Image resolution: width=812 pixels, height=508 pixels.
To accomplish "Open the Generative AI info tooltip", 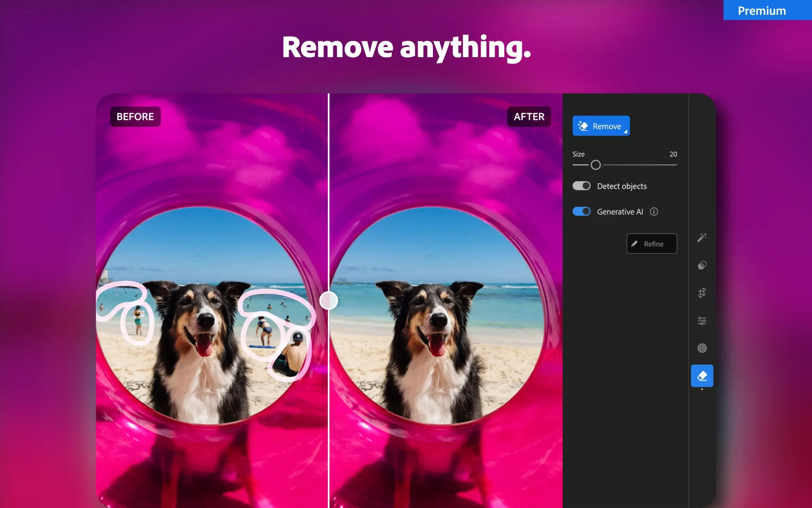I will (654, 211).
